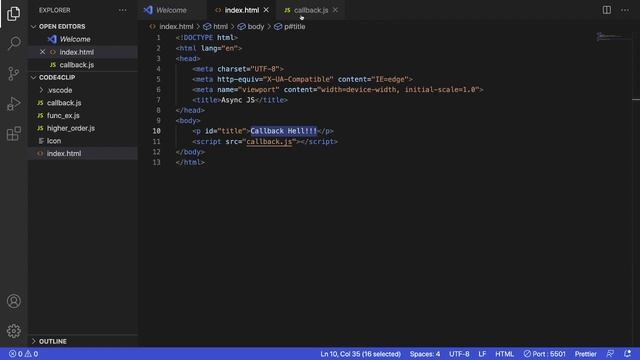Open the Source Control view
This screenshot has height=360, width=640.
pyautogui.click(x=13, y=73)
